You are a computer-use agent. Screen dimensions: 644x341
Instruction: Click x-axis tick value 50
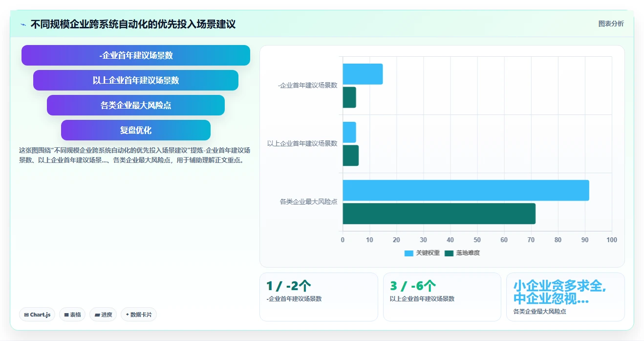tap(477, 240)
